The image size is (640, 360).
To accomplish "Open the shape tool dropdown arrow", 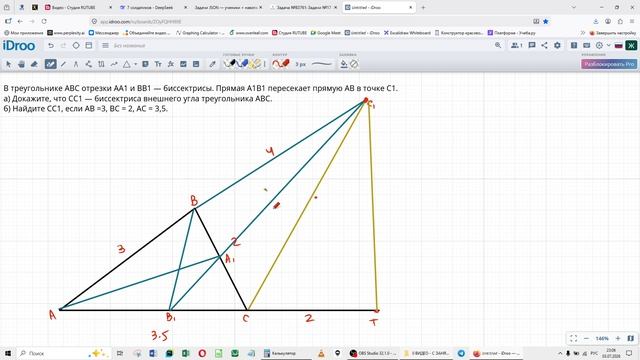I will [x=136, y=64].
